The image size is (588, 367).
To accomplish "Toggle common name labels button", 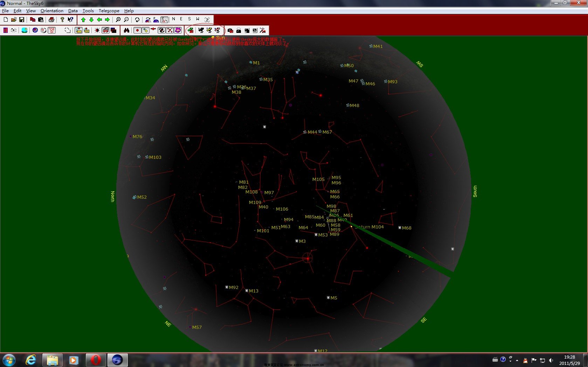I will (78, 30).
